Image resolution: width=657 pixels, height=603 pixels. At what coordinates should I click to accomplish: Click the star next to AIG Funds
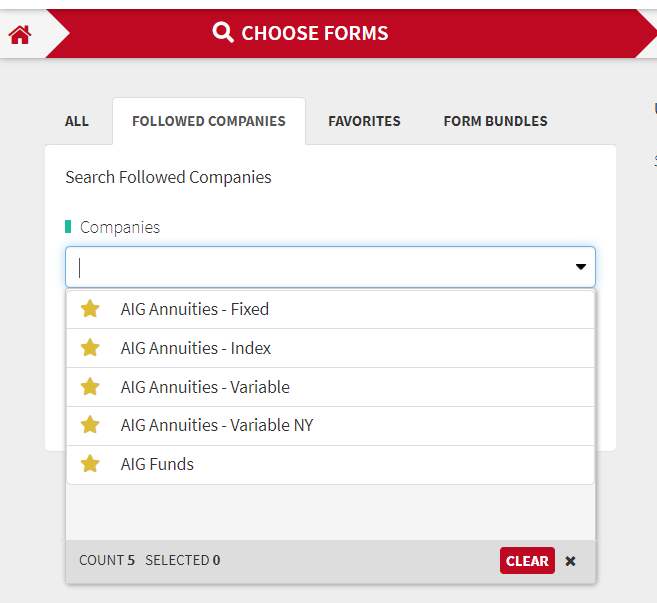pyautogui.click(x=90, y=464)
